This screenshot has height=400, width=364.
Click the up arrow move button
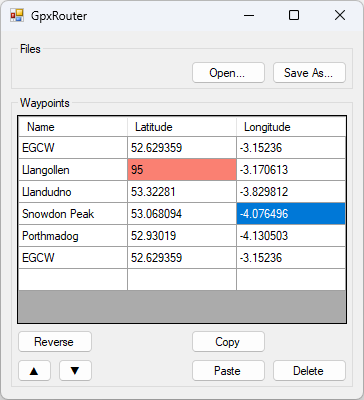coord(34,371)
